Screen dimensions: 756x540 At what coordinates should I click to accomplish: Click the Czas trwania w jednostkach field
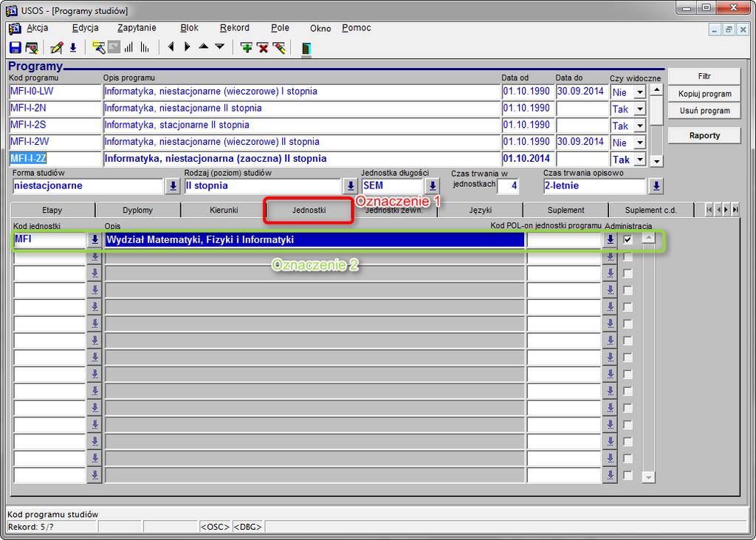tap(508, 186)
